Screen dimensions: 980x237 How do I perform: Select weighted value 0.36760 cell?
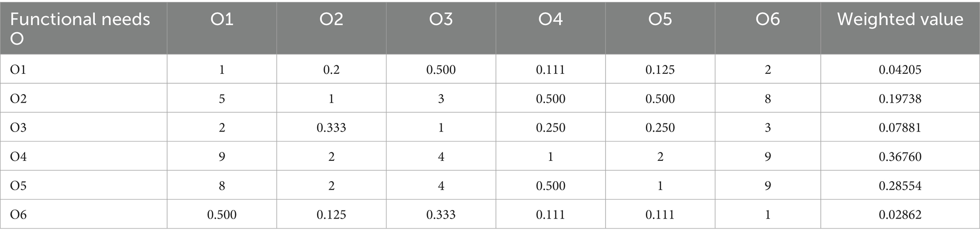(x=900, y=157)
